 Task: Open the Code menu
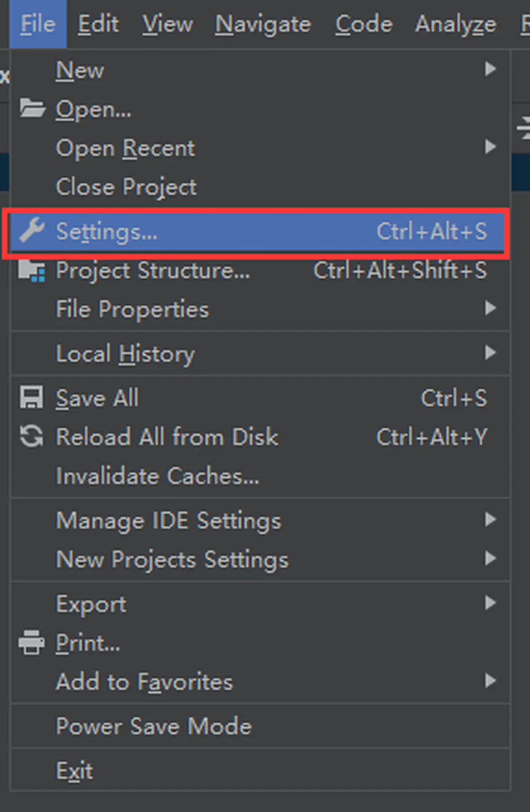pos(363,24)
